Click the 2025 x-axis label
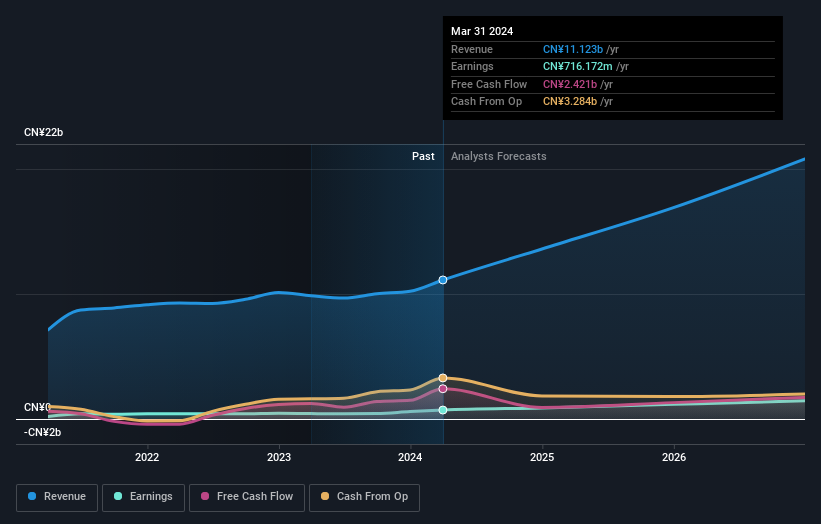This screenshot has height=524, width=821. point(542,457)
